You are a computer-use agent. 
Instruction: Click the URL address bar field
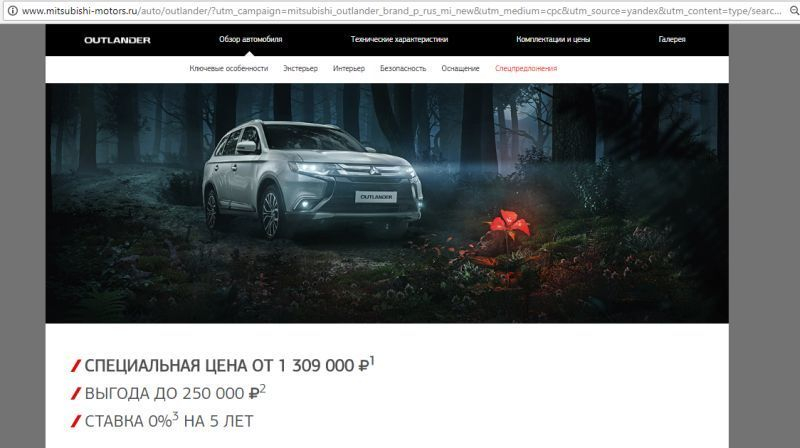point(401,10)
